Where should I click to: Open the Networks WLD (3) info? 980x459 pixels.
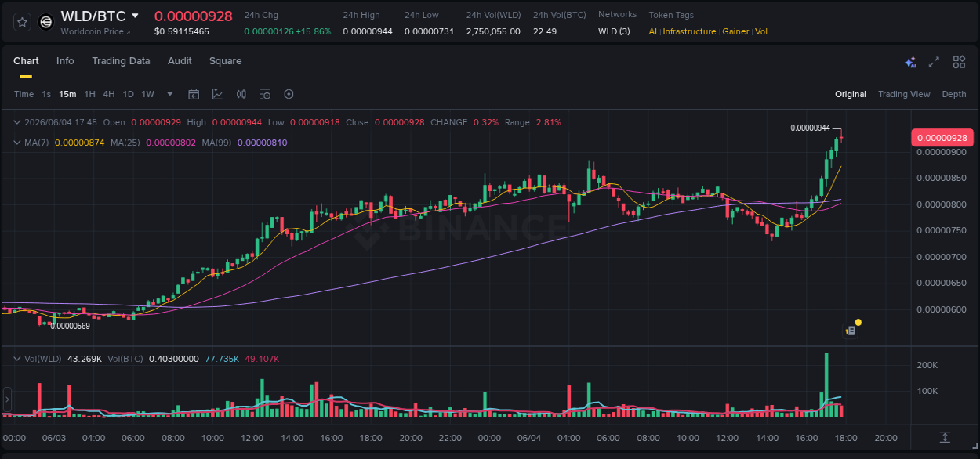pyautogui.click(x=614, y=31)
